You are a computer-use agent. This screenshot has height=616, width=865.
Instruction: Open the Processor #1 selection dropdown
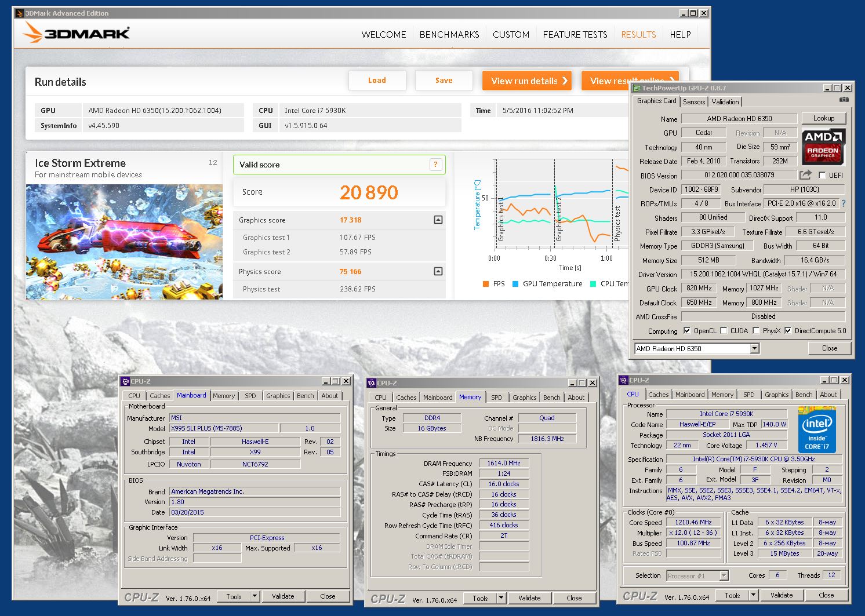[724, 575]
